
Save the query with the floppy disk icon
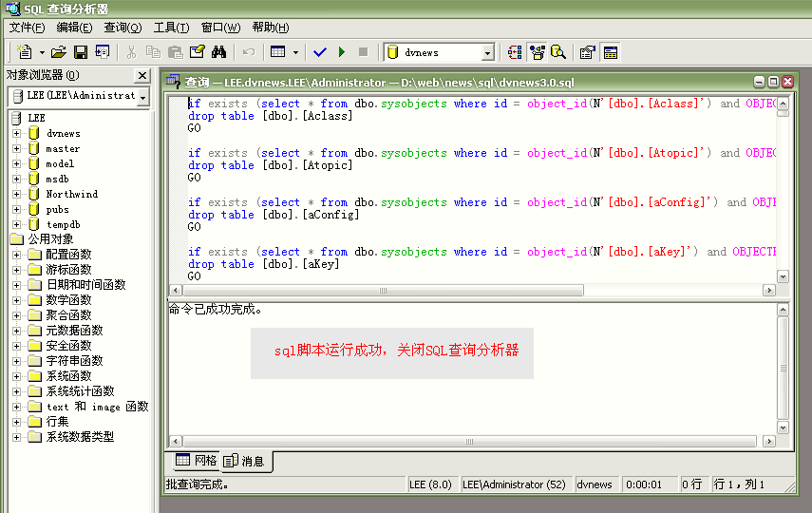click(81, 52)
